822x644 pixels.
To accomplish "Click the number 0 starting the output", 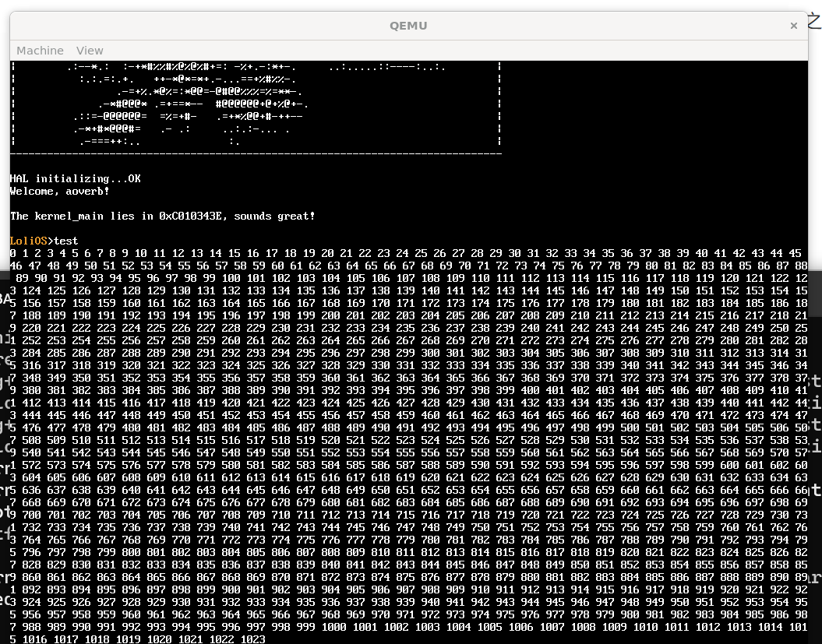I will click(13, 253).
